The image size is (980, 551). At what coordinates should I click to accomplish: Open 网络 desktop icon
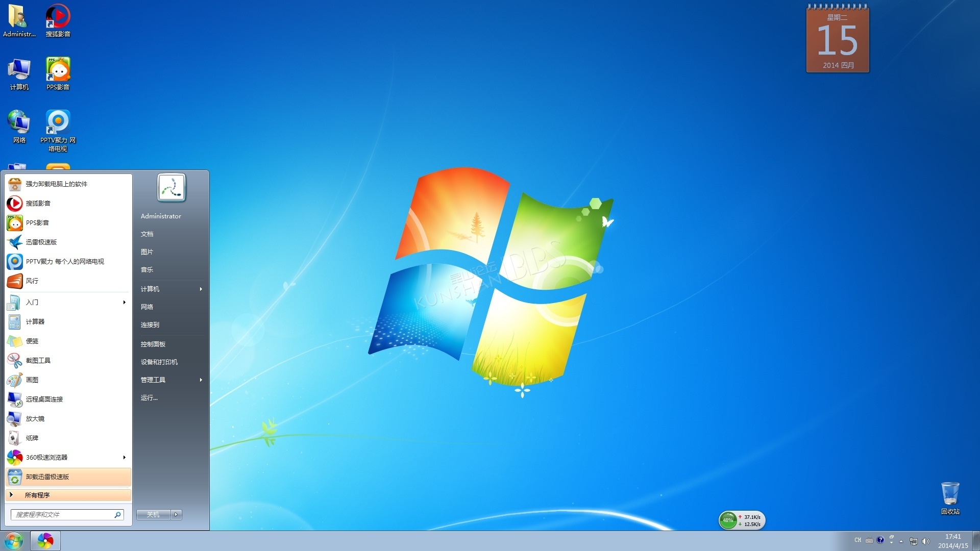pos(19,127)
